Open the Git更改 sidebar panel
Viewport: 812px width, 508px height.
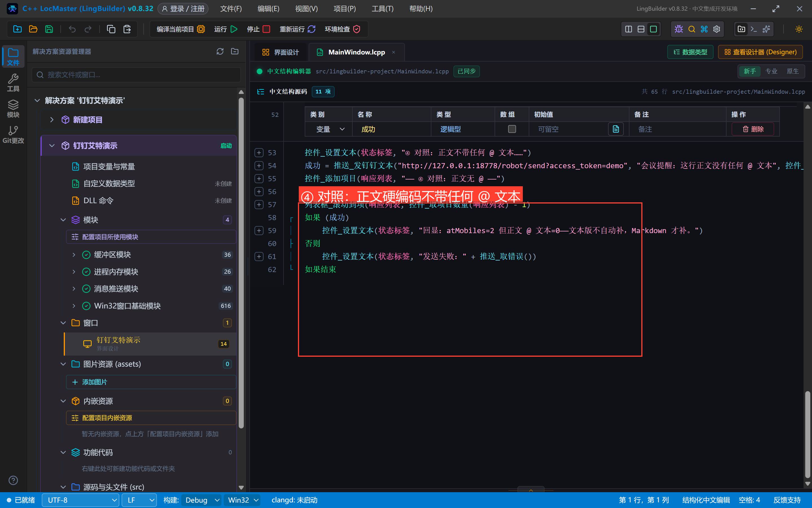coord(13,134)
